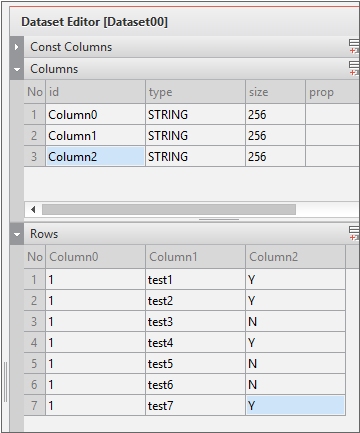The image size is (360, 433).
Task: Click add-row icon in Const Columns header
Action: pyautogui.click(x=354, y=46)
